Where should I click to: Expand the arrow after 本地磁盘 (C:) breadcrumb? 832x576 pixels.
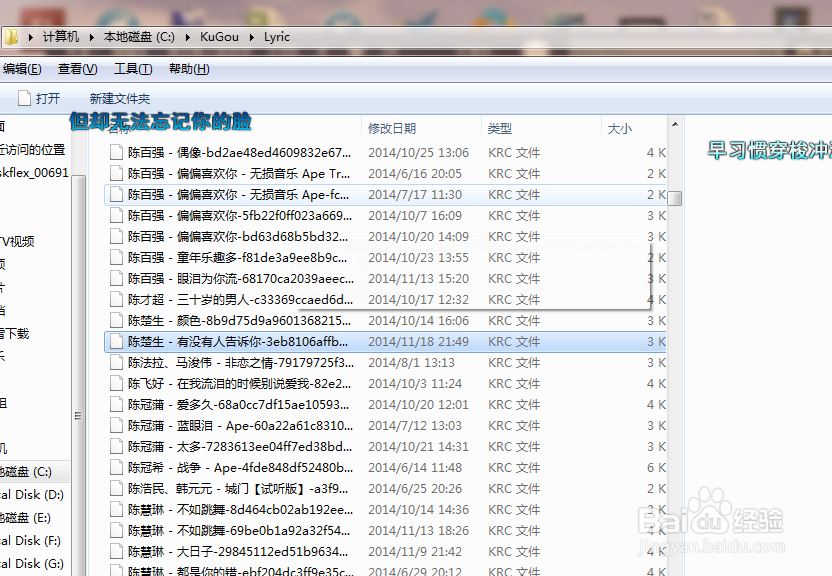click(188, 37)
